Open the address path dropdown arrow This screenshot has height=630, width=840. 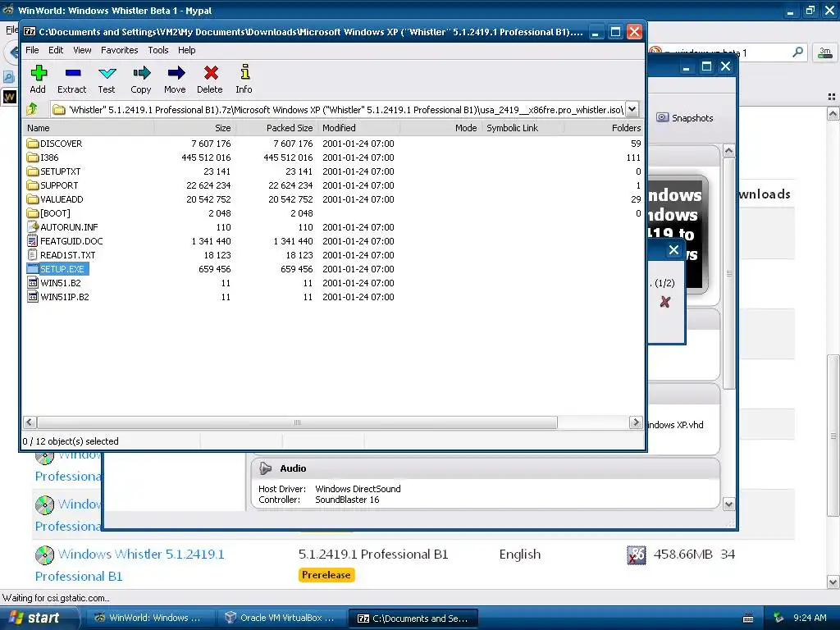tap(632, 109)
